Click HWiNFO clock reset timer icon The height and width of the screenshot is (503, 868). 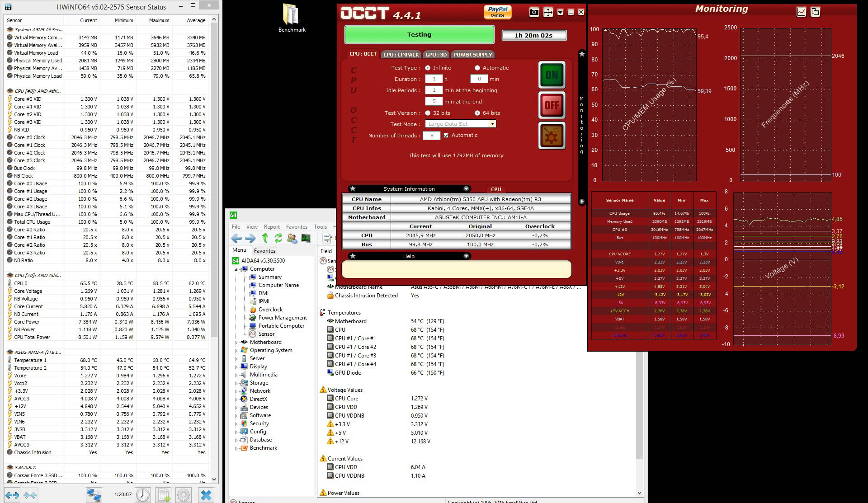pyautogui.click(x=143, y=495)
